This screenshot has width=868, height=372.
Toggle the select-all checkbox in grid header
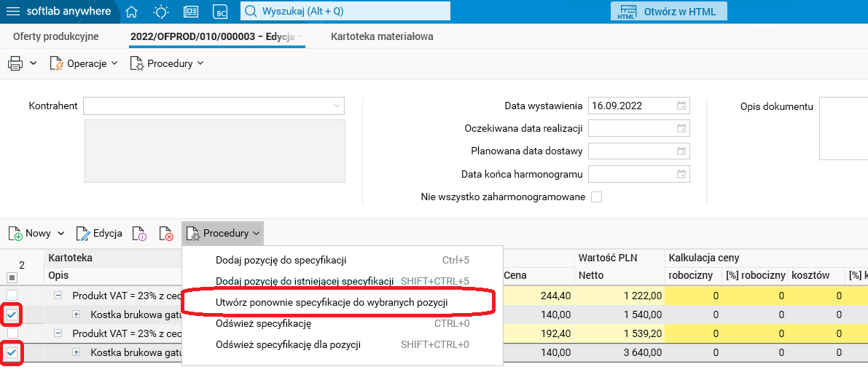click(12, 277)
